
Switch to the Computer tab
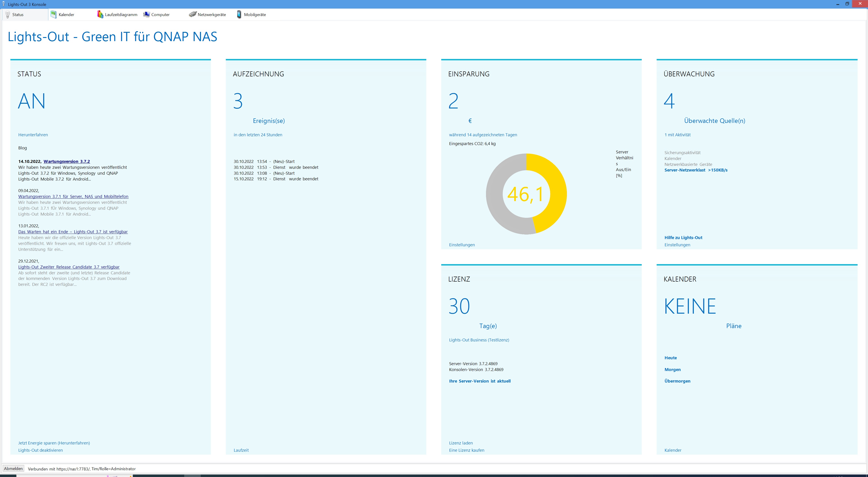pyautogui.click(x=164, y=14)
